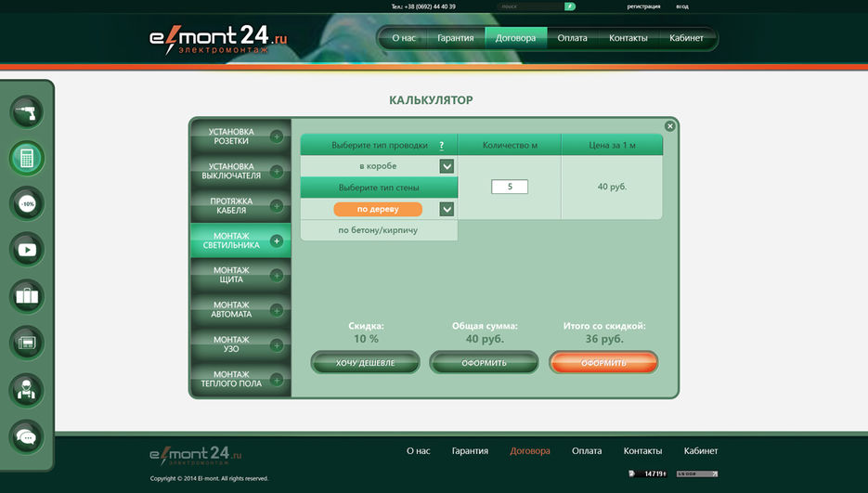
Task: Expand 'Монтаж щита' plus toggle
Action: (x=277, y=275)
